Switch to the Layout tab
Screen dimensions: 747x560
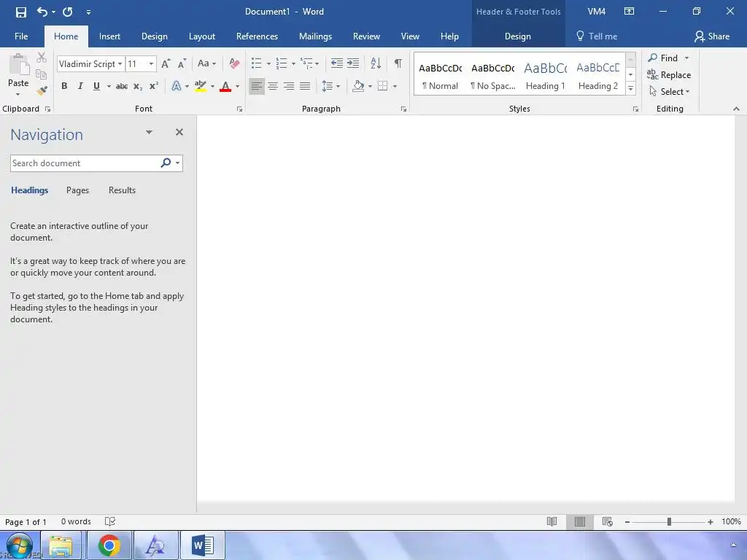[x=202, y=36]
